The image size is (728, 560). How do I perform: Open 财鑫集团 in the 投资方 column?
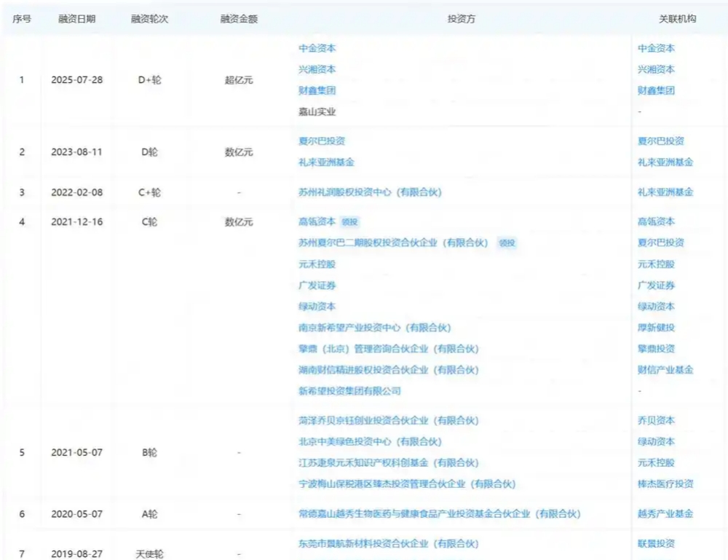(317, 90)
